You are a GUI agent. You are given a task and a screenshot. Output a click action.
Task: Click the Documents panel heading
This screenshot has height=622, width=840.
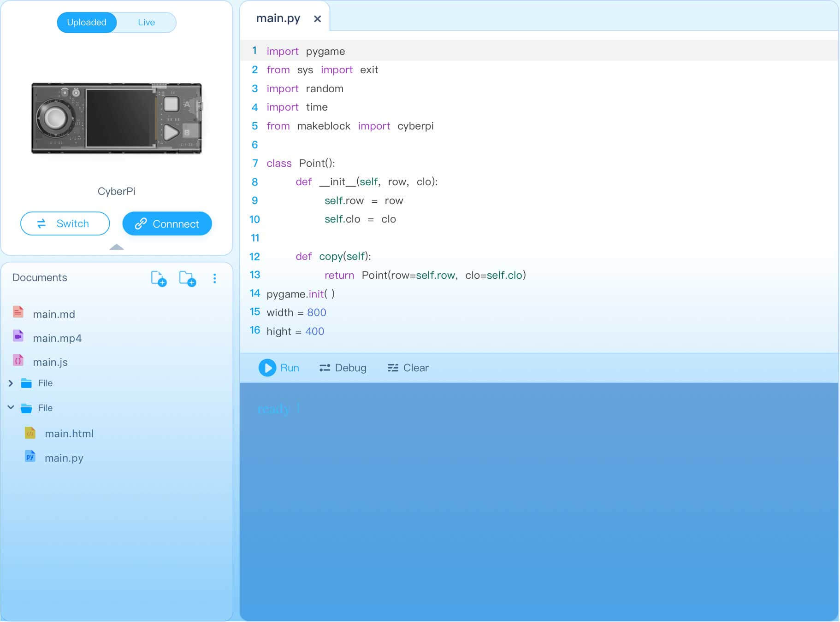(40, 277)
